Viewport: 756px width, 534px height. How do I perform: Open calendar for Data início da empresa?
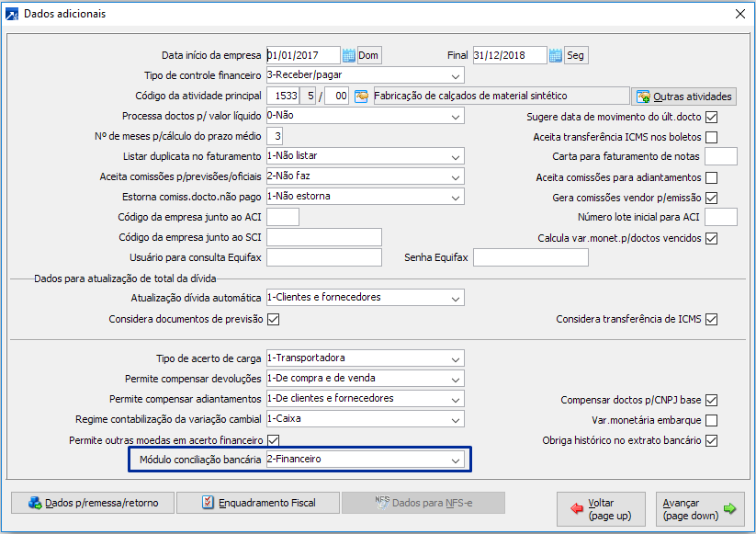(348, 55)
